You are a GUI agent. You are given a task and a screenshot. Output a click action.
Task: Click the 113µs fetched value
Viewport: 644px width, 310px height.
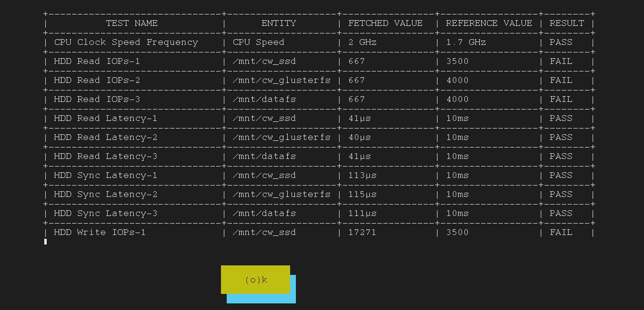362,175
